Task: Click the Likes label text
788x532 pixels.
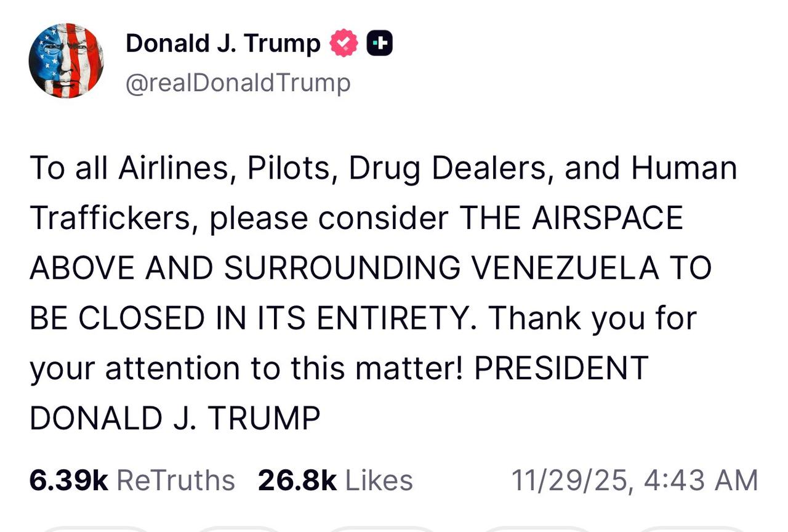Action: pyautogui.click(x=380, y=479)
